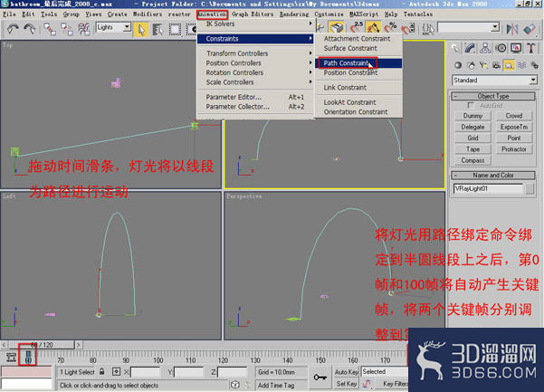The width and height of the screenshot is (544, 392).
Task: Click the Redo arrow in the main toolbar
Action: 30,29
